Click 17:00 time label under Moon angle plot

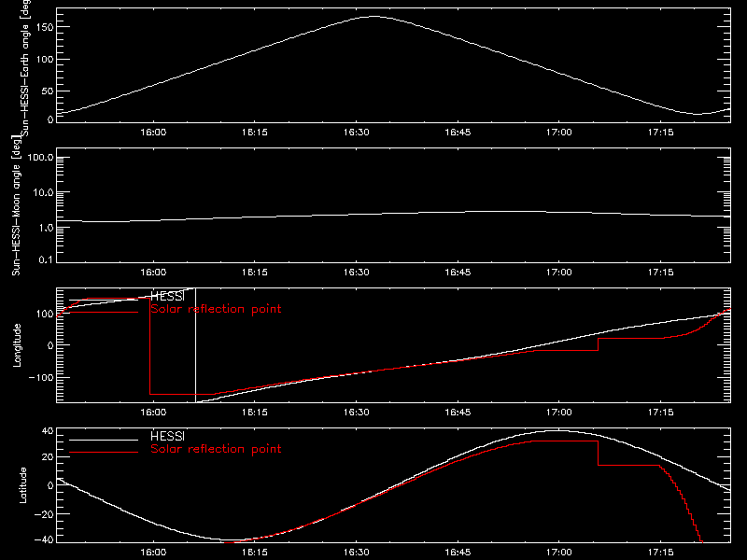click(x=558, y=272)
